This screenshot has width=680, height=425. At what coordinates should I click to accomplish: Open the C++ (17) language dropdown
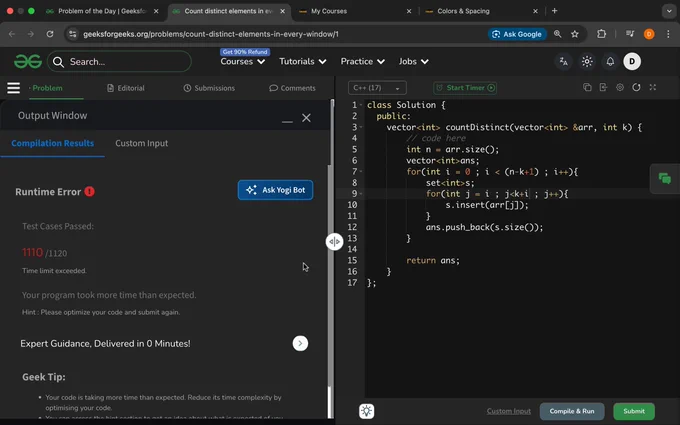(377, 88)
